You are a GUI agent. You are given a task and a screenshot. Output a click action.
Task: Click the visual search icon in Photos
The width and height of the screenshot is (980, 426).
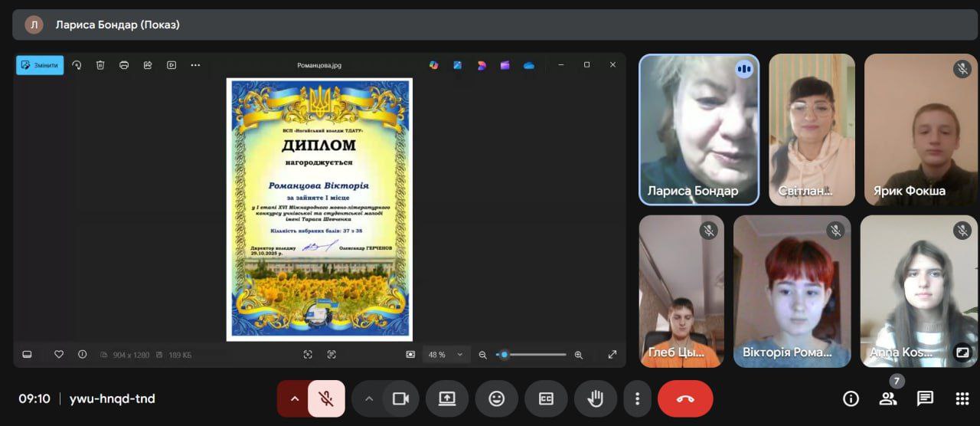coord(308,354)
